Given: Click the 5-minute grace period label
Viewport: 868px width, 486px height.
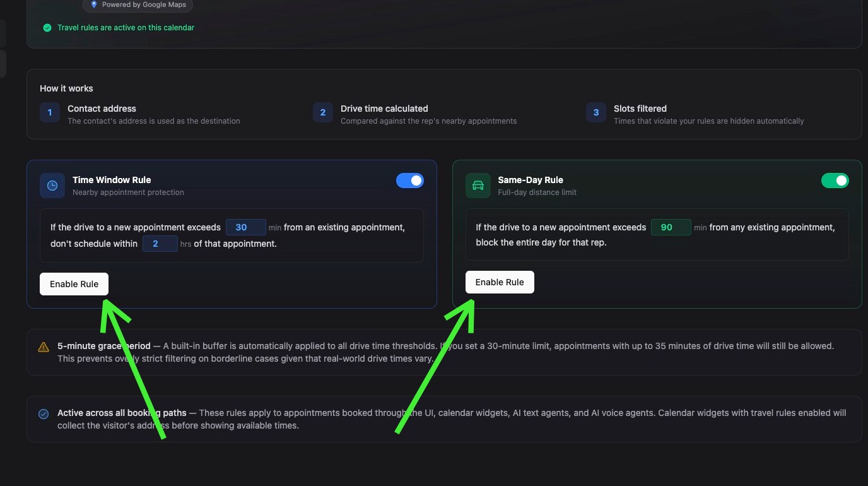Looking at the screenshot, I should pos(104,346).
